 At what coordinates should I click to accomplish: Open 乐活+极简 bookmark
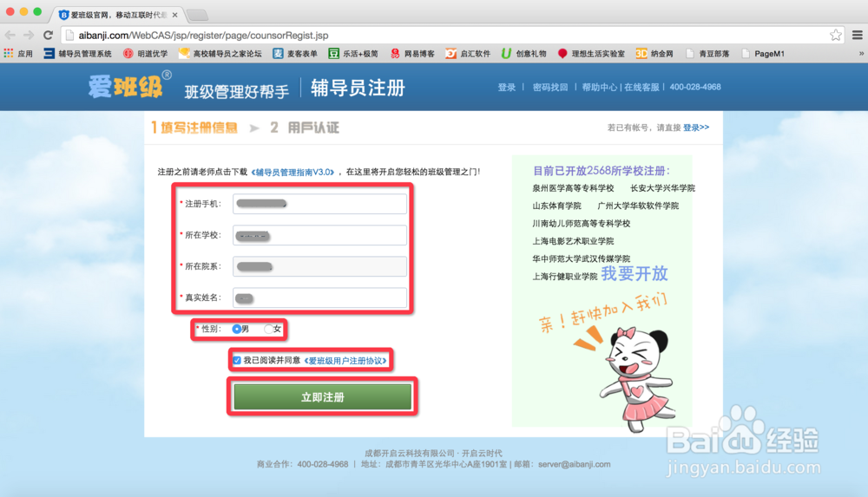click(x=353, y=54)
